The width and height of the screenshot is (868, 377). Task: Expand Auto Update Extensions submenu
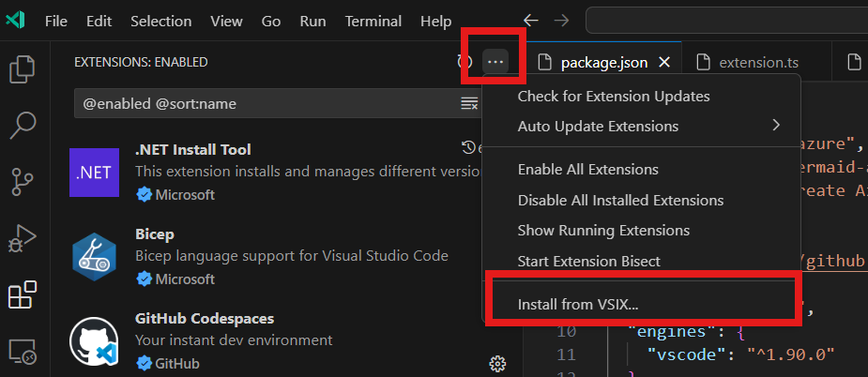point(641,127)
